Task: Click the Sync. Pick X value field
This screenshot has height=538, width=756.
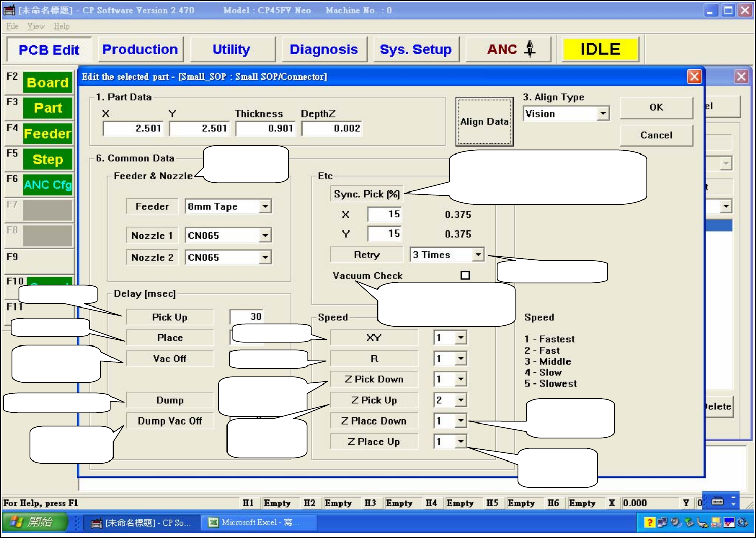Action: coord(385,214)
